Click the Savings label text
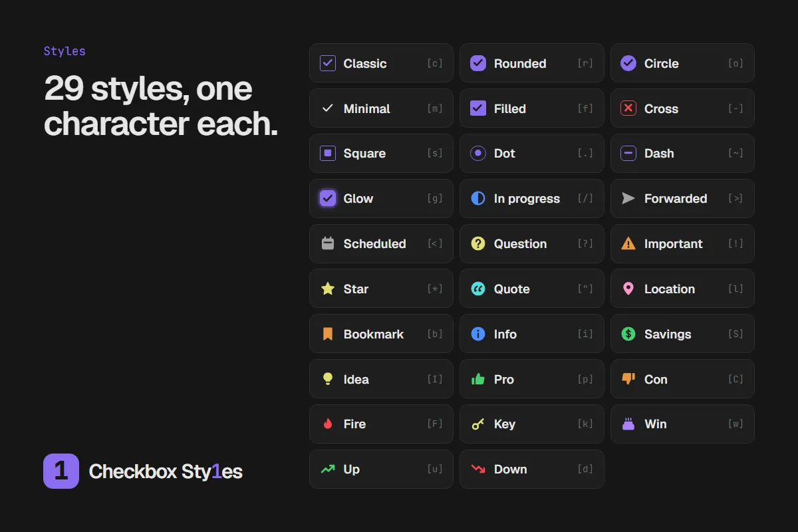798x532 pixels. click(x=668, y=334)
